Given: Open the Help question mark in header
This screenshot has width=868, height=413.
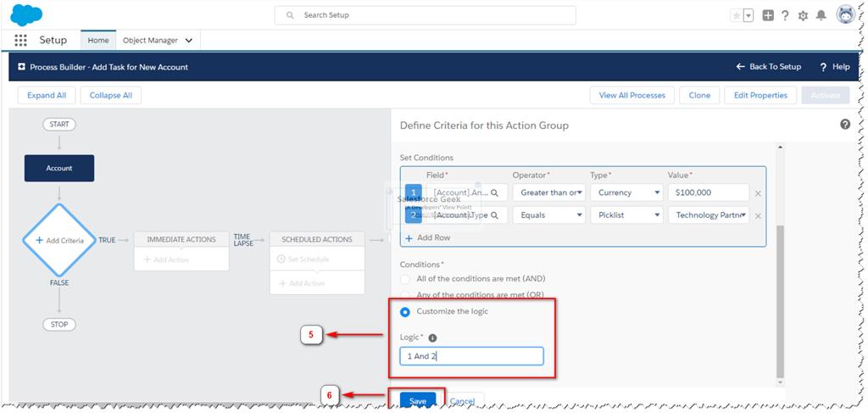Looking at the screenshot, I should point(785,15).
